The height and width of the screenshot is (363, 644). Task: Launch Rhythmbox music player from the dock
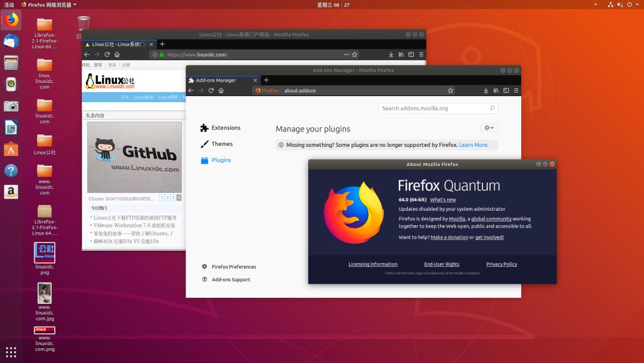[11, 84]
